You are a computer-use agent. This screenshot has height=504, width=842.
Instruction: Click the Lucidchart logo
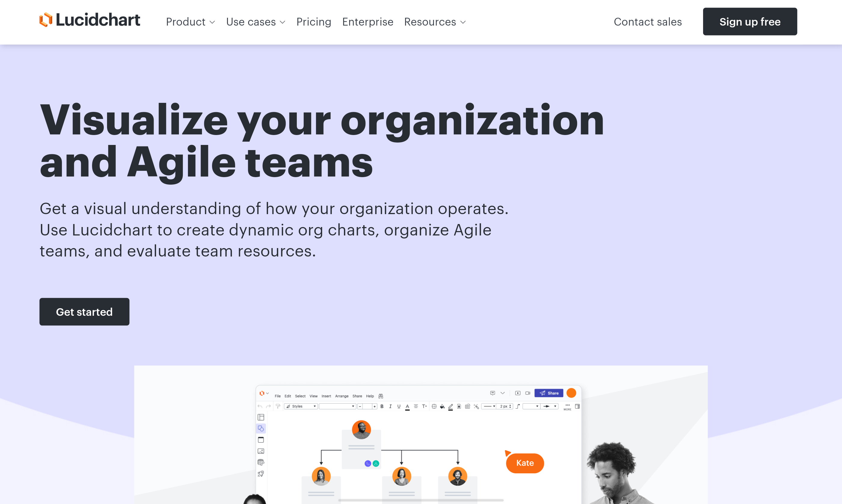click(90, 20)
